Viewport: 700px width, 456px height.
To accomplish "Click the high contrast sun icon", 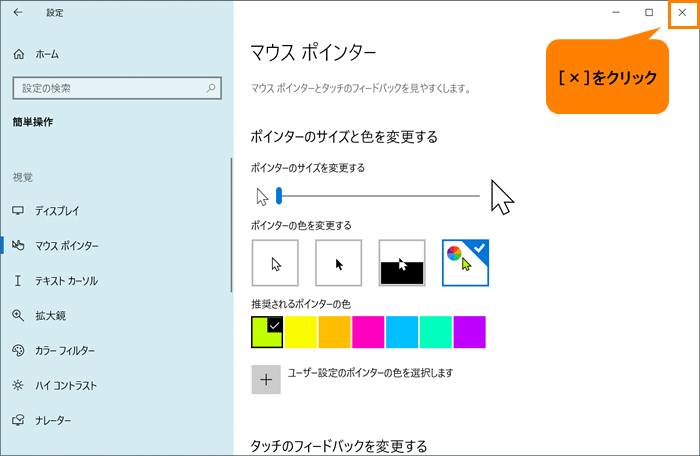I will pyautogui.click(x=18, y=385).
